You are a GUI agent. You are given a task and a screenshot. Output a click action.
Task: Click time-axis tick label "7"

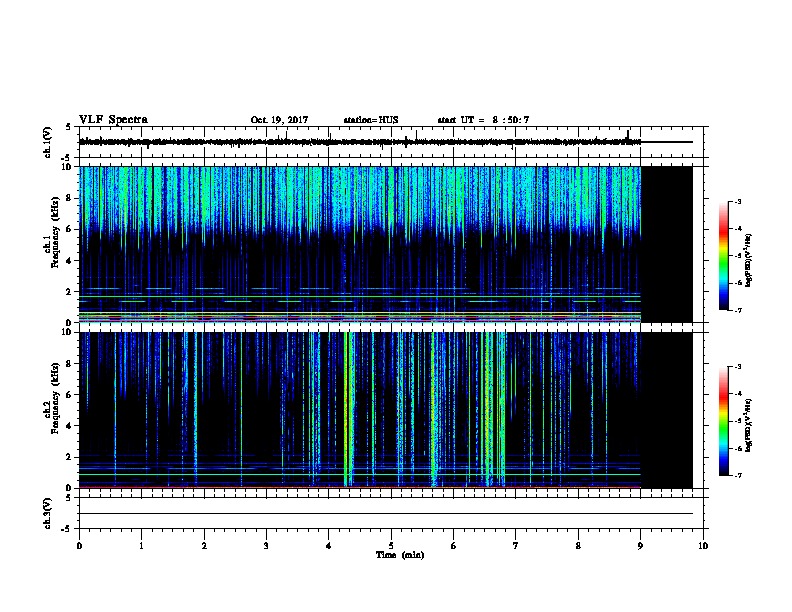(516, 546)
